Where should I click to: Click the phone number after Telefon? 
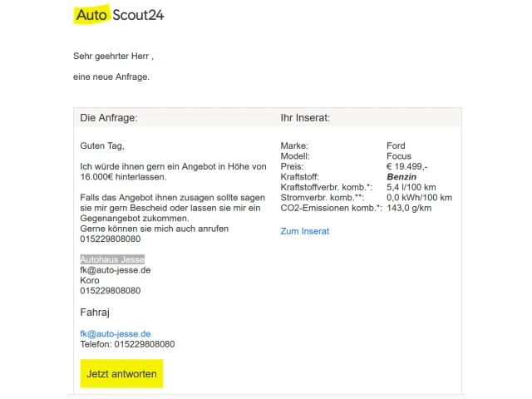point(145,344)
